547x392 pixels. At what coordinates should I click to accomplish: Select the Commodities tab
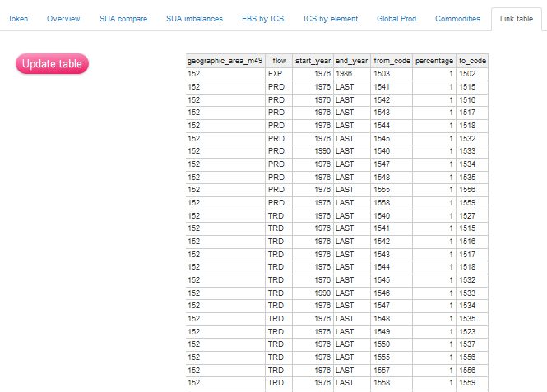457,18
